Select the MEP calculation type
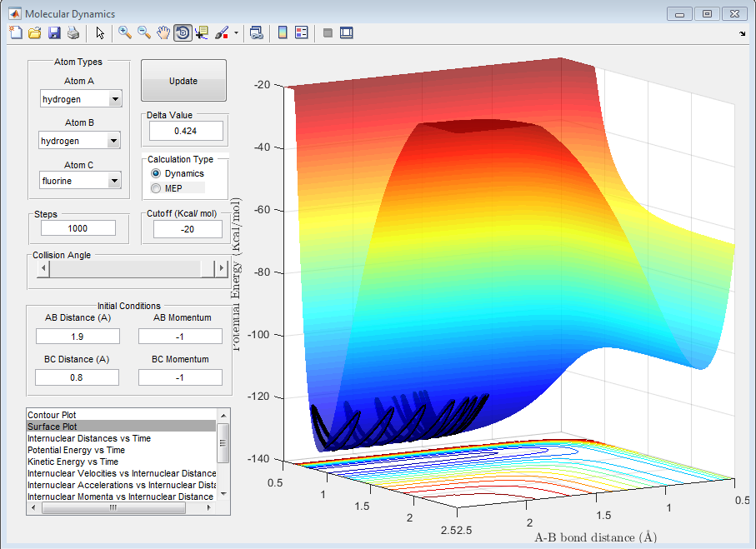The height and width of the screenshot is (549, 756). click(x=156, y=188)
